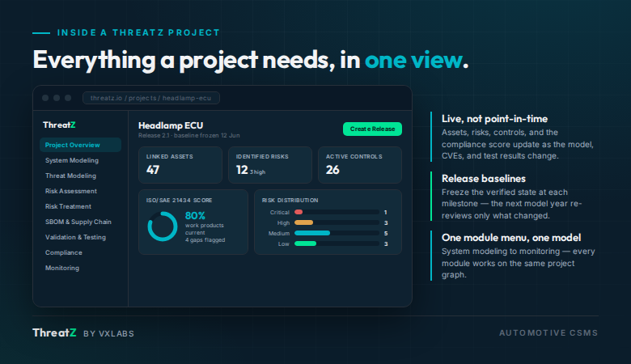Select the Linked Assets card
The height and width of the screenshot is (364, 631).
pyautogui.click(x=180, y=165)
